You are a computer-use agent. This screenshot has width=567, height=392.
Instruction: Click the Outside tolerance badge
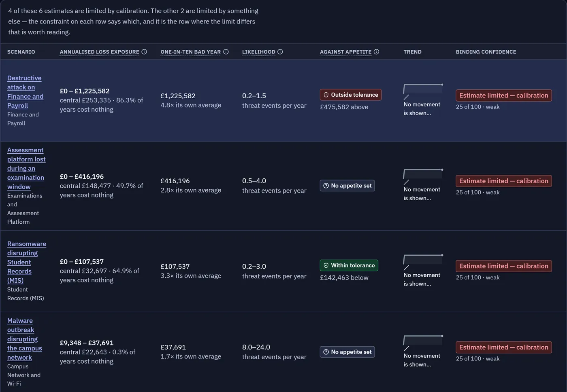pos(351,95)
